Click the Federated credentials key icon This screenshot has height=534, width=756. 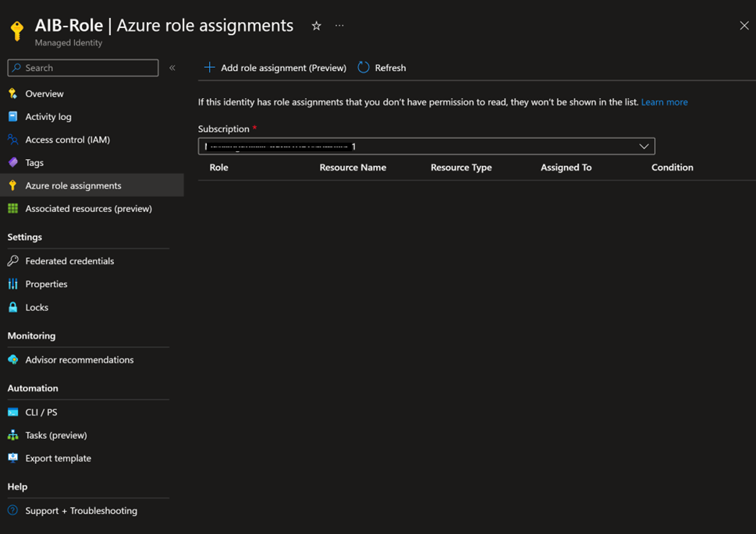pyautogui.click(x=13, y=260)
